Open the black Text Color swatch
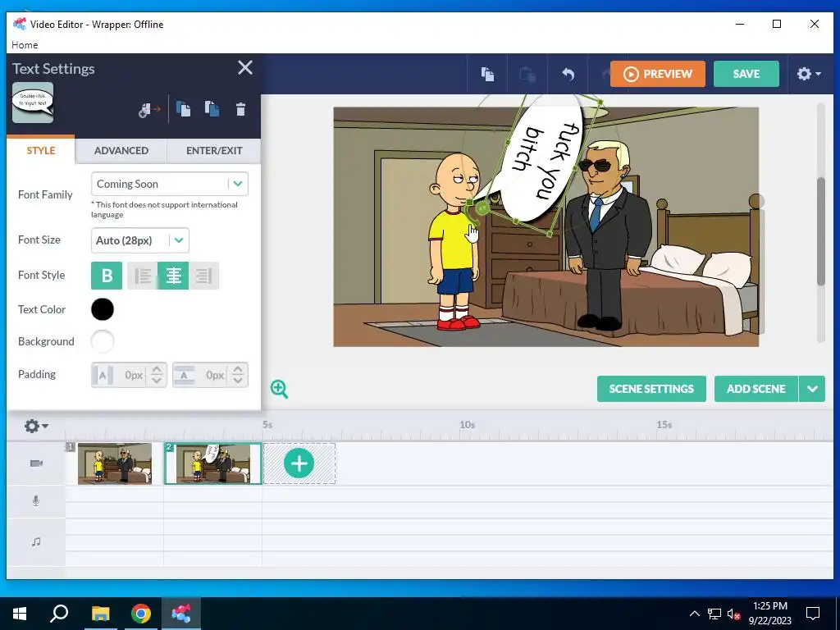The height and width of the screenshot is (630, 840). pyautogui.click(x=103, y=309)
